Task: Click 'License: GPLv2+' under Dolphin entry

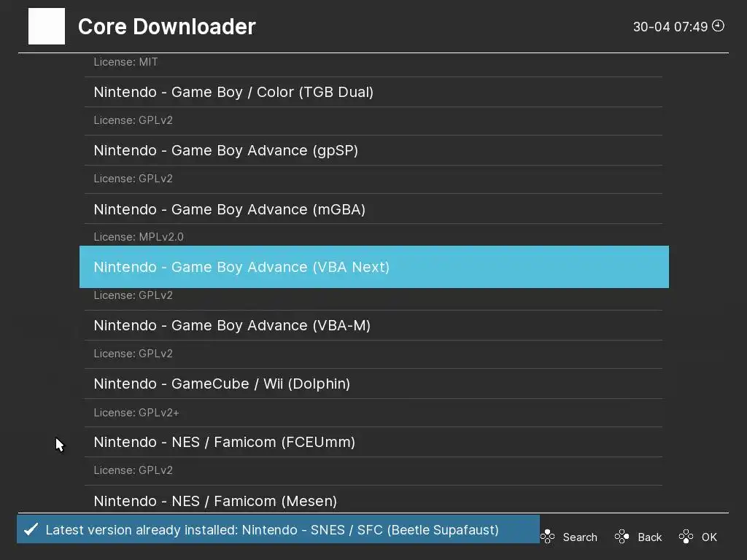Action: click(x=136, y=413)
